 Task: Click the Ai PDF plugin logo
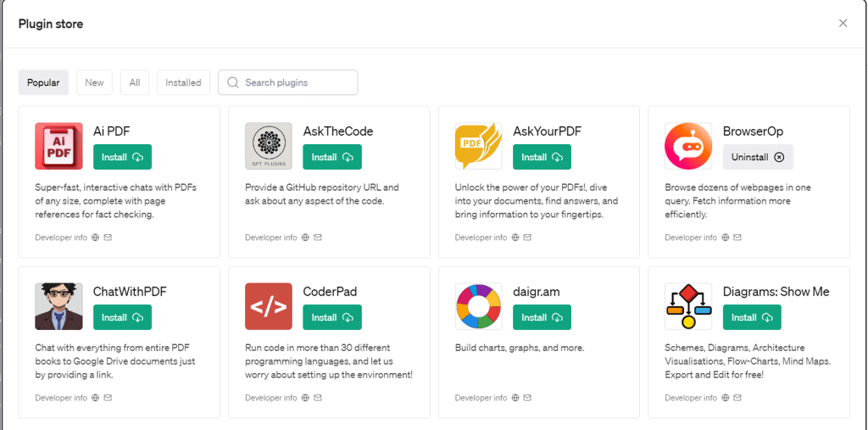click(58, 146)
